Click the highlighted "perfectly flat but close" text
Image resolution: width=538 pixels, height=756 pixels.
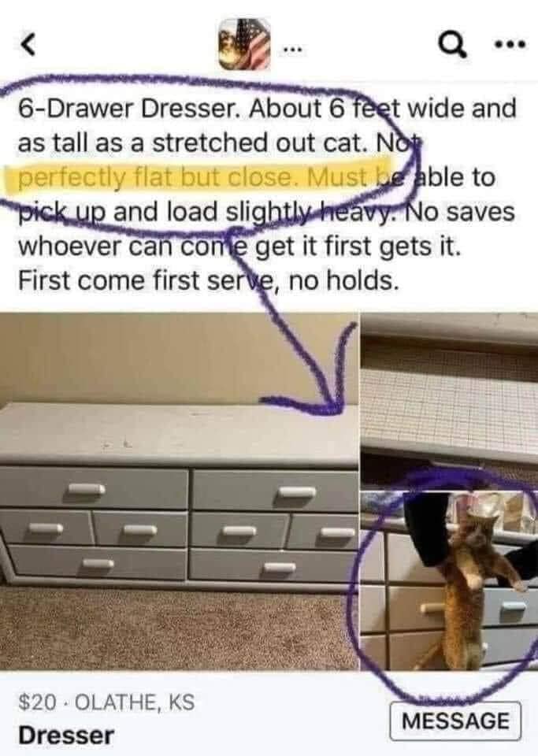(x=155, y=177)
